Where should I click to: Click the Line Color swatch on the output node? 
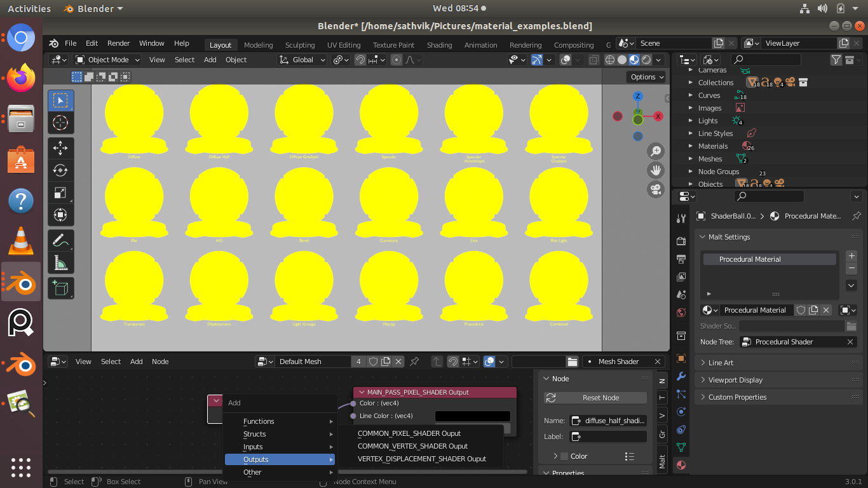pyautogui.click(x=473, y=416)
